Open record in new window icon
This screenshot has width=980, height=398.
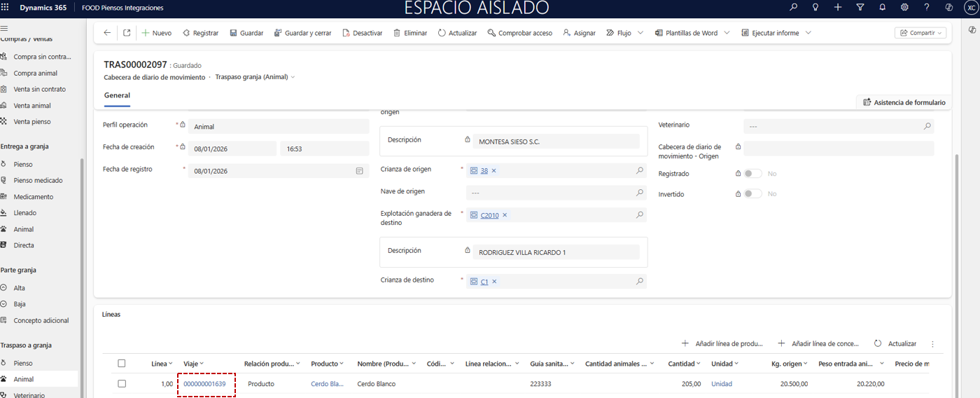(x=127, y=33)
